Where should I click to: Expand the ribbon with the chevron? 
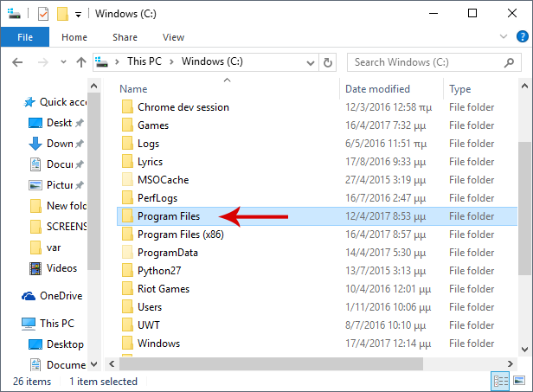pos(504,36)
